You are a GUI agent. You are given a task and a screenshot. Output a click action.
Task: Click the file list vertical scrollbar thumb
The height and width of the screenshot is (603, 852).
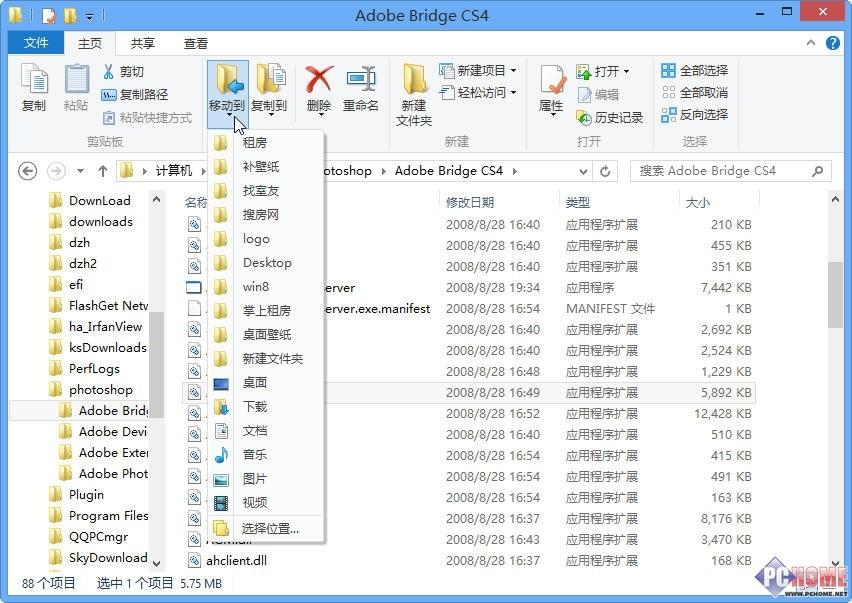click(x=835, y=295)
